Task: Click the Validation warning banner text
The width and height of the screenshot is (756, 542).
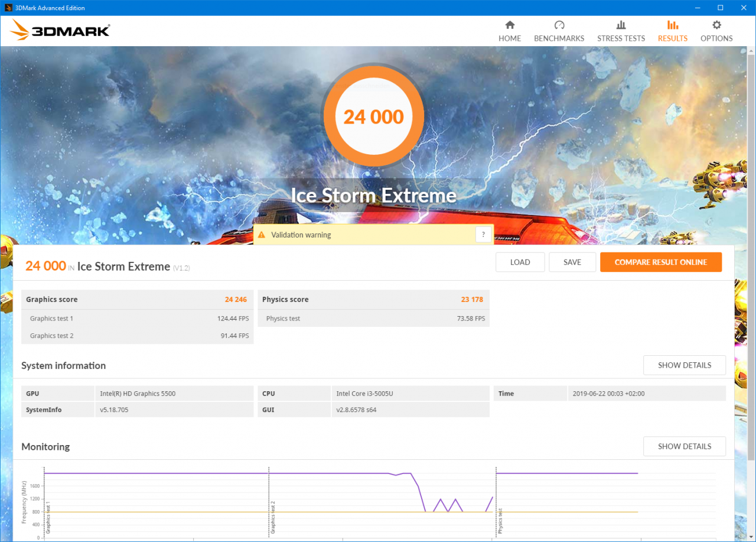Action: pos(301,235)
